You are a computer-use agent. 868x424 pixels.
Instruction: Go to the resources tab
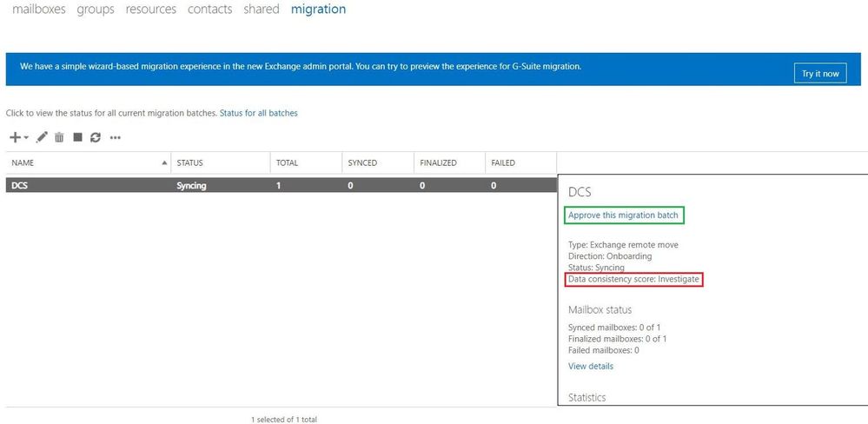click(x=151, y=10)
